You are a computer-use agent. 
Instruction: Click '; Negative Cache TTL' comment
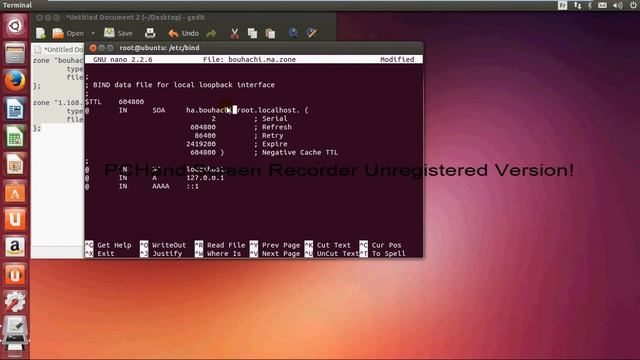click(x=296, y=153)
